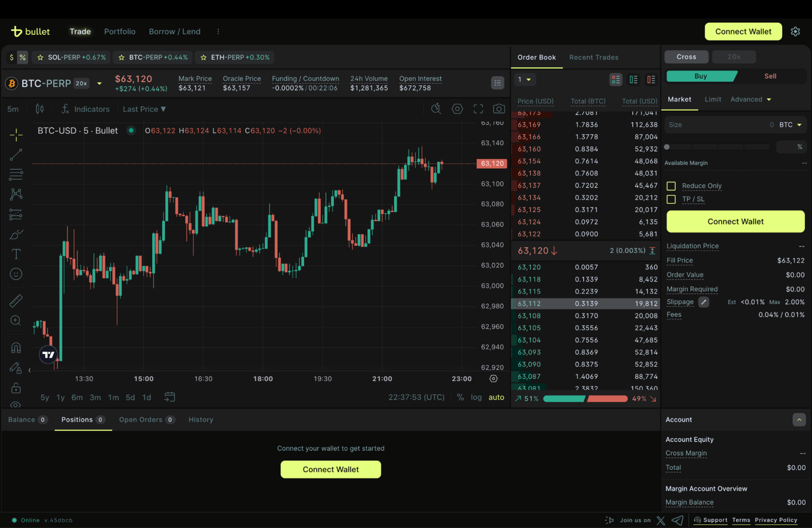Select the crosshair cursor tool
The image size is (812, 528).
(16, 134)
